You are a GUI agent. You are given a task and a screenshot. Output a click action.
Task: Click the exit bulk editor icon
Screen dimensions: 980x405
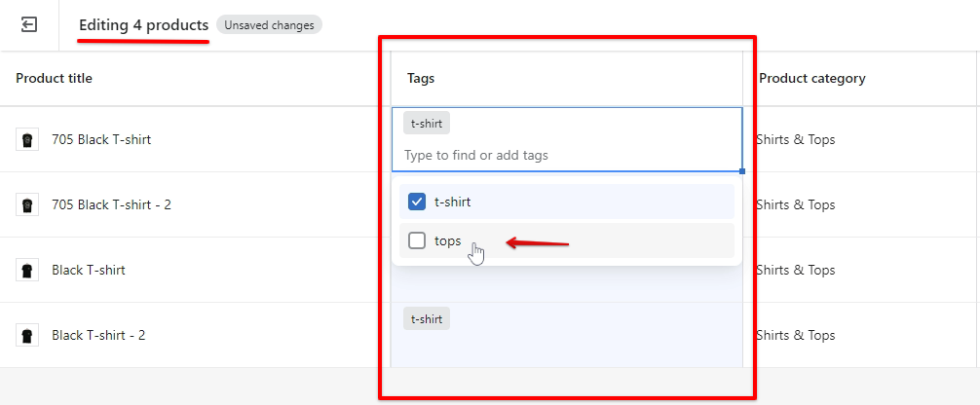click(x=30, y=25)
